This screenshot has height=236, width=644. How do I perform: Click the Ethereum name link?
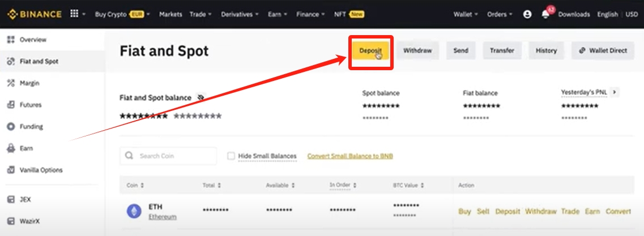[163, 217]
